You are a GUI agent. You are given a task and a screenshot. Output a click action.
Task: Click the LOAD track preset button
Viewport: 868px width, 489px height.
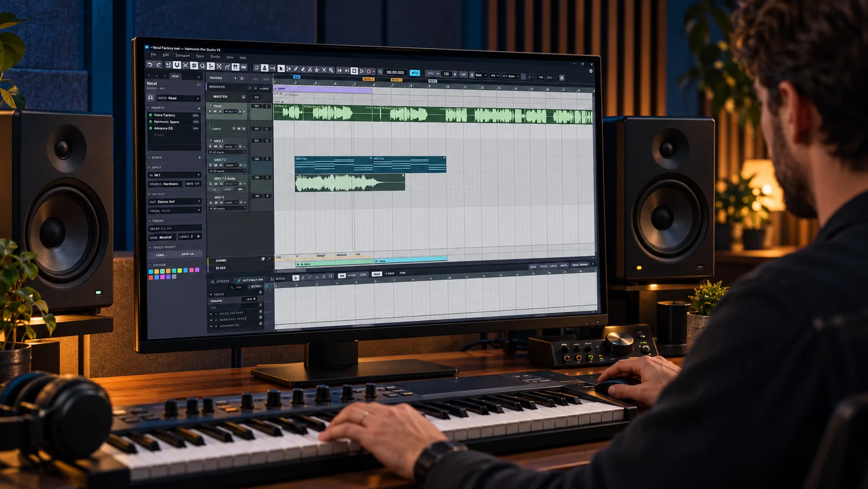161,255
